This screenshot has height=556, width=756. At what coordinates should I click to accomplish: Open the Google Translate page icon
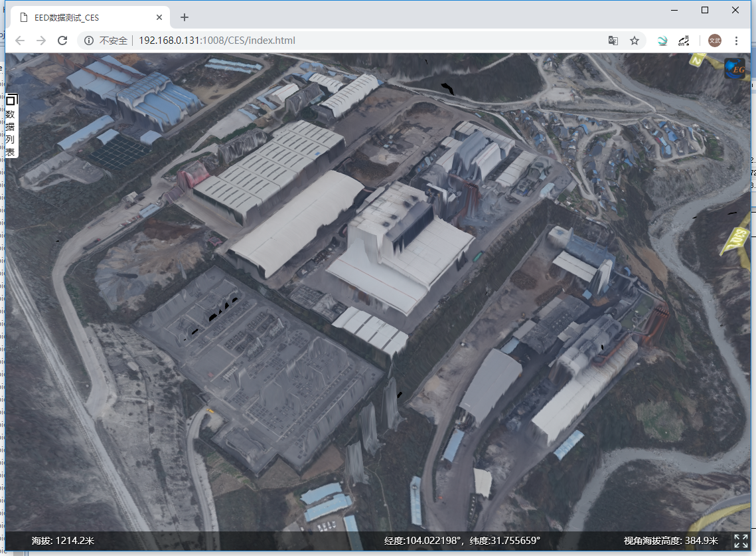point(613,41)
